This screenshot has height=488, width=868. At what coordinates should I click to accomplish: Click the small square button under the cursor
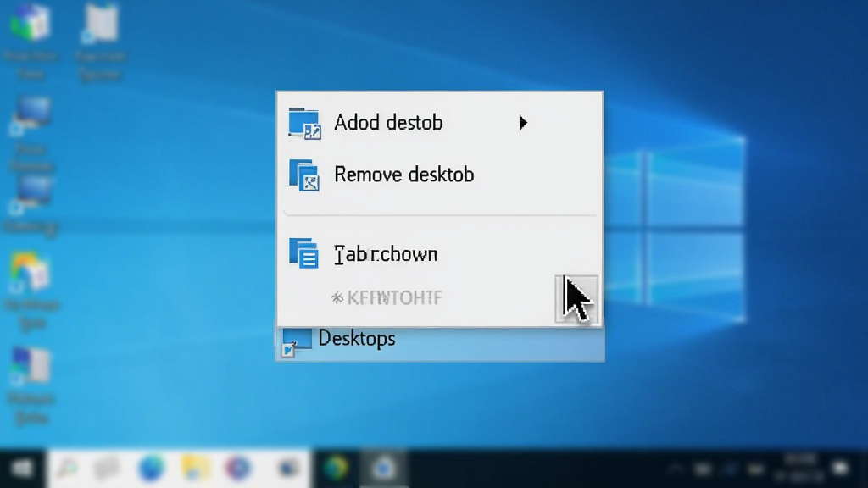(x=576, y=299)
